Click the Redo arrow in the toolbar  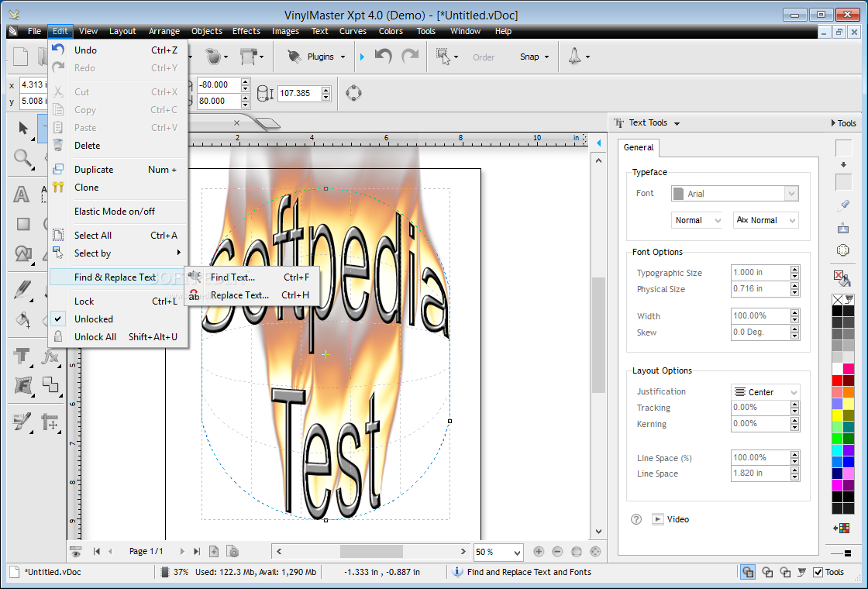point(410,57)
